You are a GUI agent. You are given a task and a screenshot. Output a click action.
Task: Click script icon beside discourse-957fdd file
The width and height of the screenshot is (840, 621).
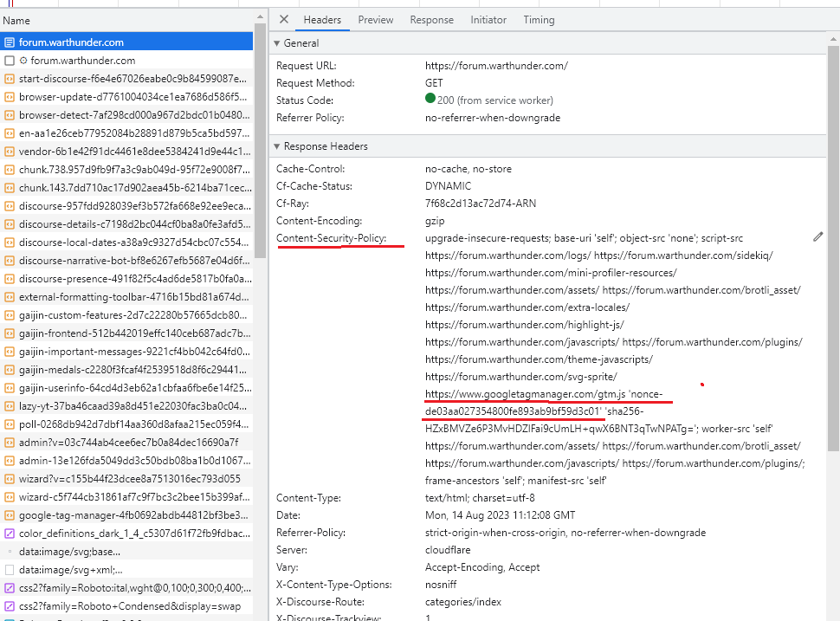(x=10, y=206)
